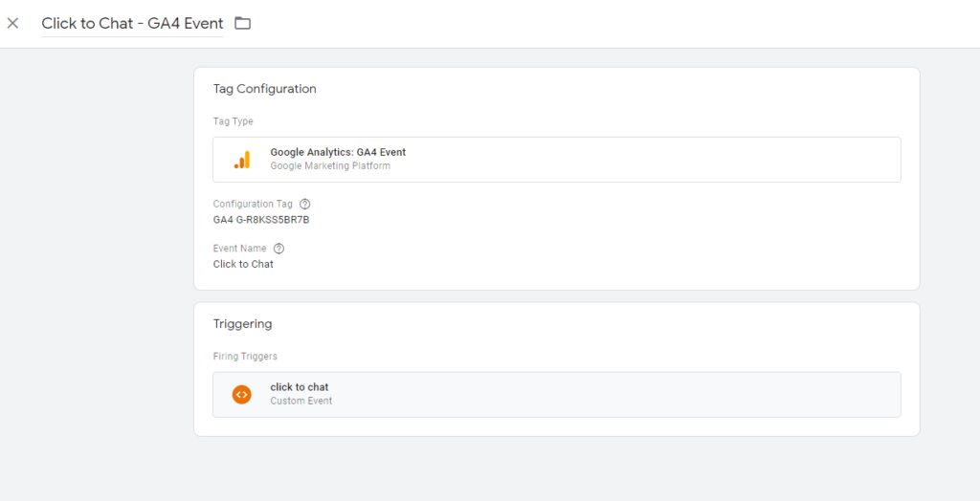This screenshot has width=980, height=501.
Task: Click the 'Custom Event' trigger type text
Action: [301, 401]
